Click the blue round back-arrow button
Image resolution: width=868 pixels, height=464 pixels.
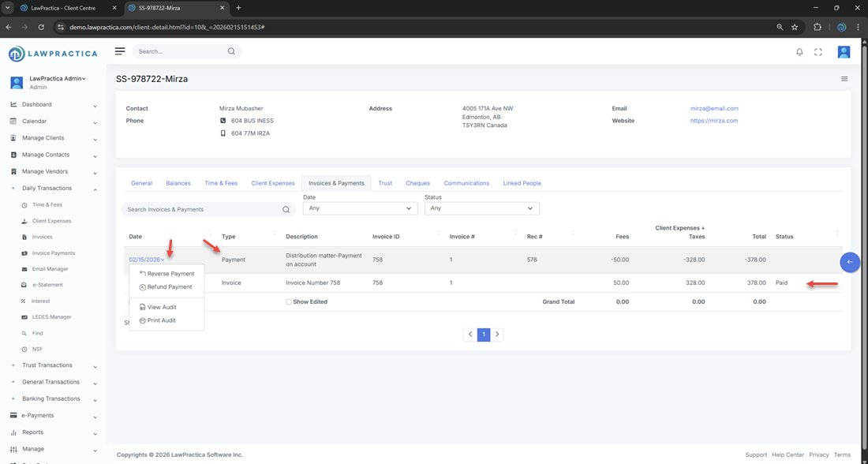[850, 262]
